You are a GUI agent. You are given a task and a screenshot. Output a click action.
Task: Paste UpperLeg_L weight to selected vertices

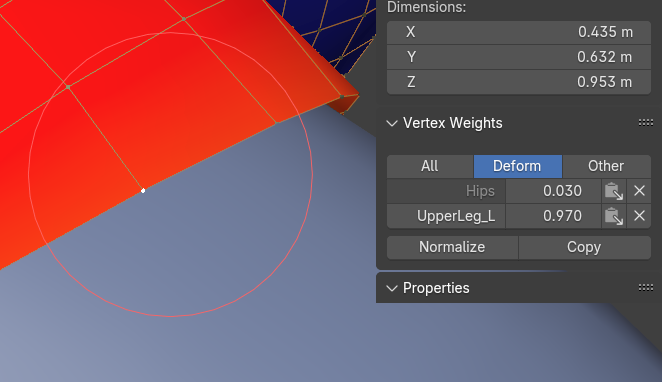(614, 216)
